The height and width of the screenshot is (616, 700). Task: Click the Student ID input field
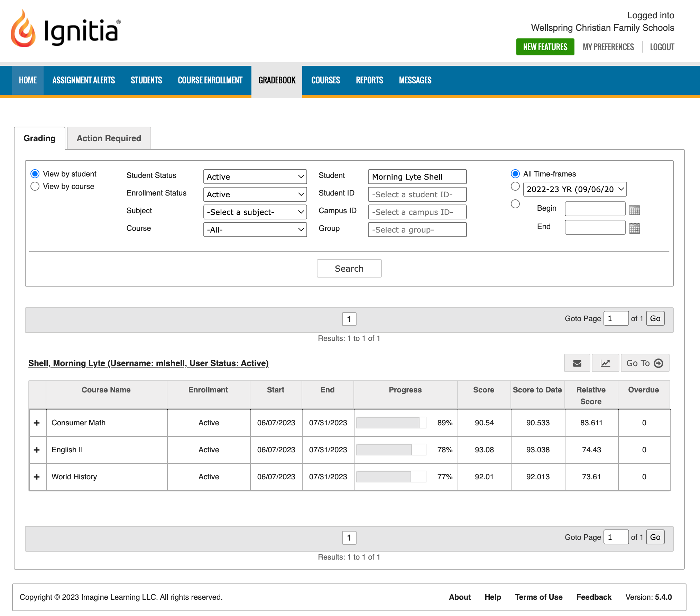pyautogui.click(x=417, y=194)
